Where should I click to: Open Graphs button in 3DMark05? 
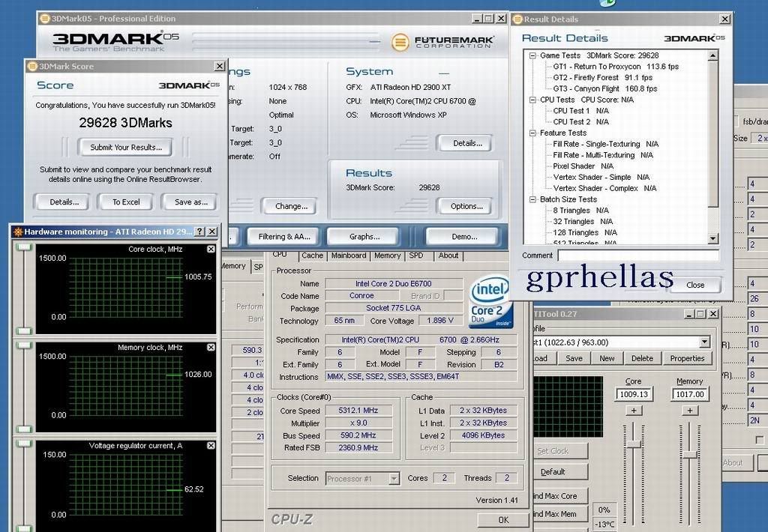(x=364, y=237)
